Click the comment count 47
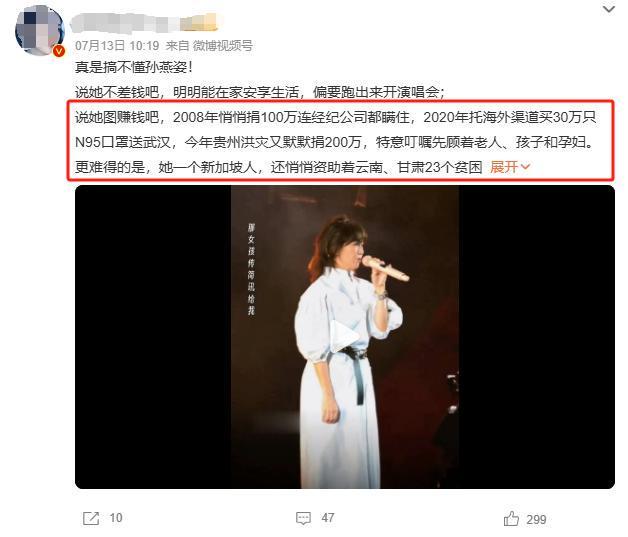Viewport: 628px width, 537px height. pos(328,518)
